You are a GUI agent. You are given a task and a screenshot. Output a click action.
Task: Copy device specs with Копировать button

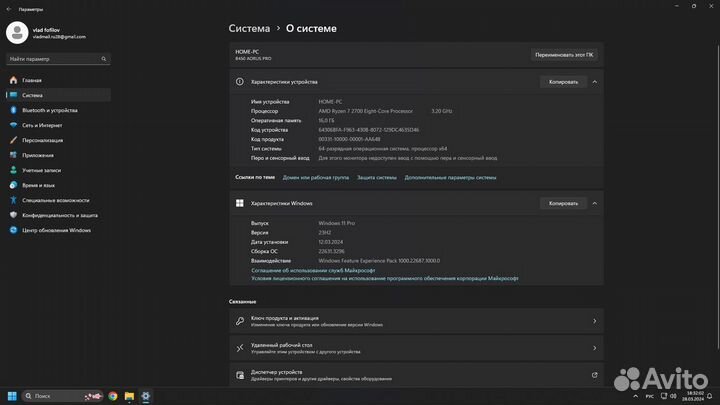pyautogui.click(x=563, y=82)
